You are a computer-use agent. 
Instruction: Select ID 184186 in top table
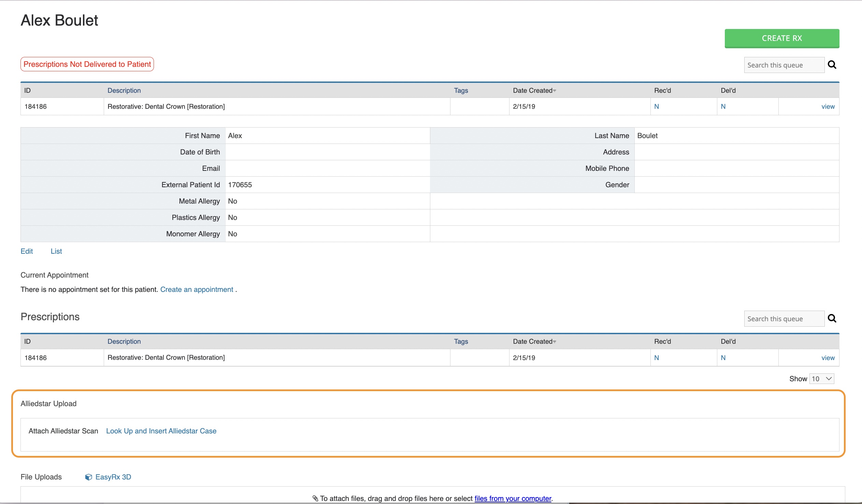(x=35, y=106)
